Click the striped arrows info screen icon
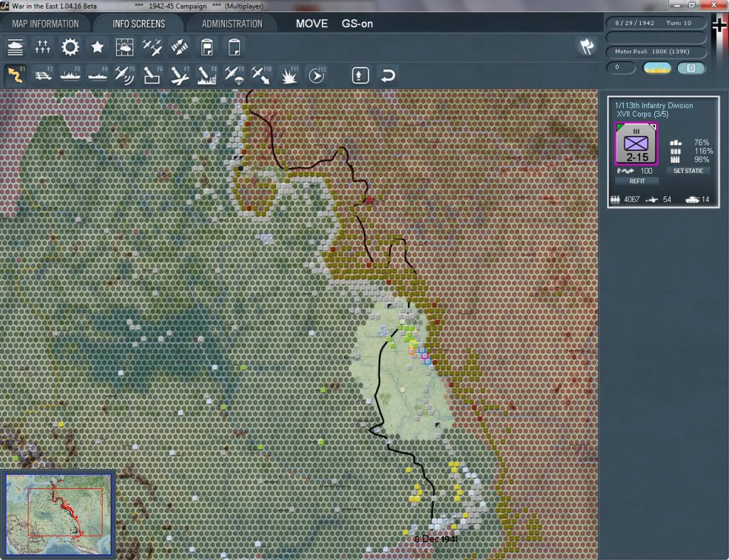The height and width of the screenshot is (560, 729). (x=179, y=47)
